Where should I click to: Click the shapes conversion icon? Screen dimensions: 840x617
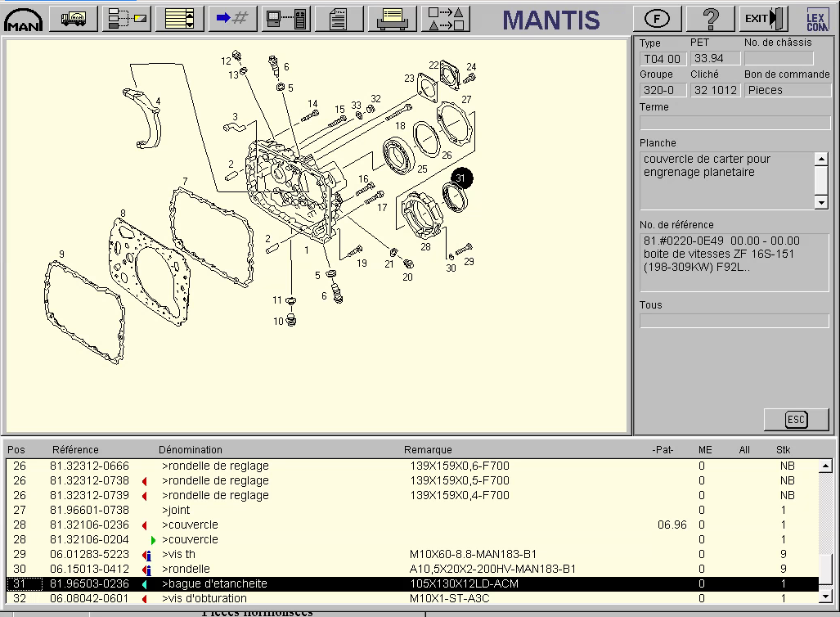(x=446, y=18)
